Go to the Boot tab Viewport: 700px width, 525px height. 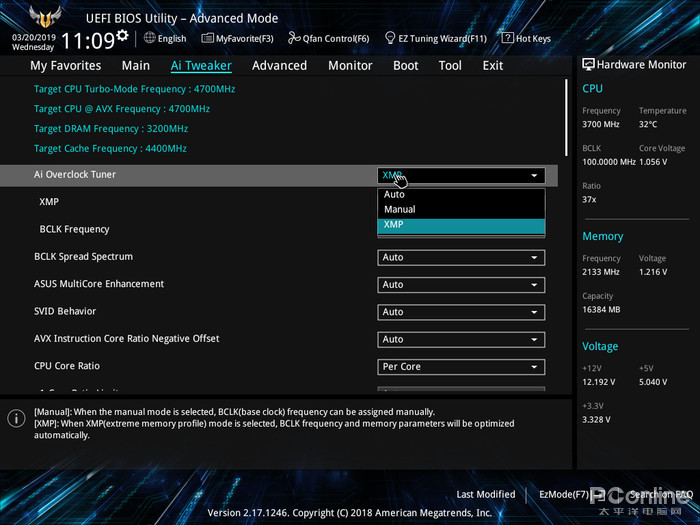point(405,66)
